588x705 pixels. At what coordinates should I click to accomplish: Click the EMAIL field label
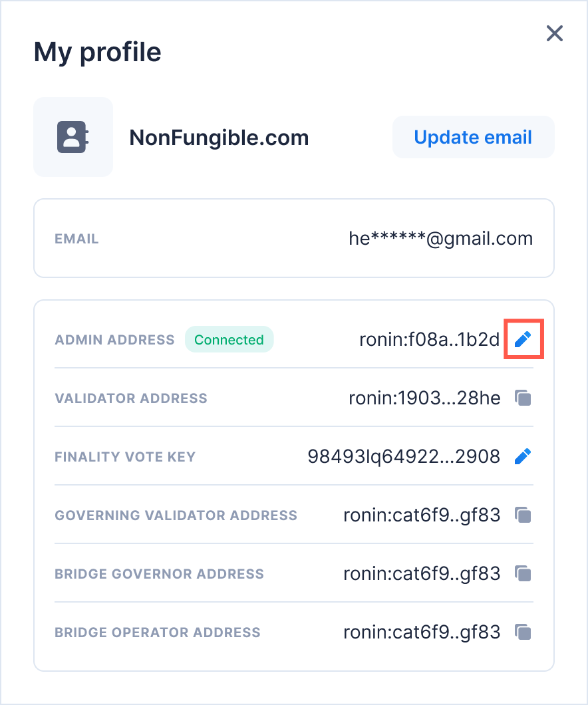(x=76, y=239)
